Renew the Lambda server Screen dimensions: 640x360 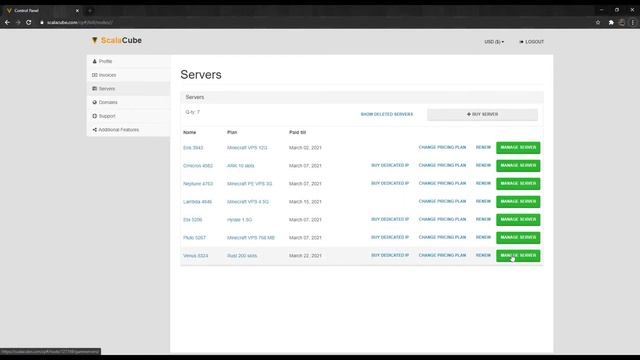tap(483, 201)
